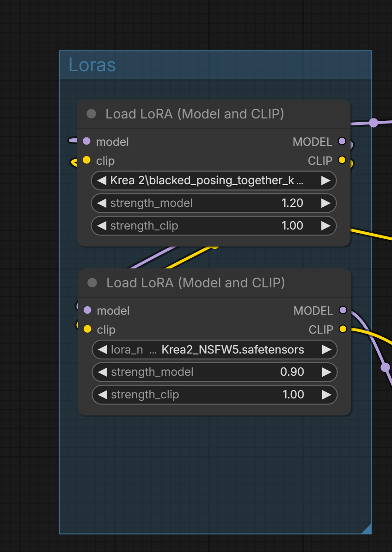The height and width of the screenshot is (552, 392).
Task: Select the next lora file with the top node's right arrow
Action: click(325, 180)
